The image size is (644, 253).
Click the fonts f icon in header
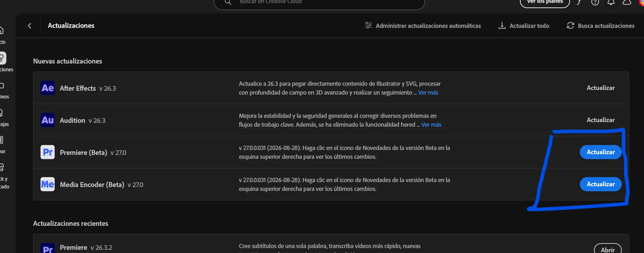(579, 2)
